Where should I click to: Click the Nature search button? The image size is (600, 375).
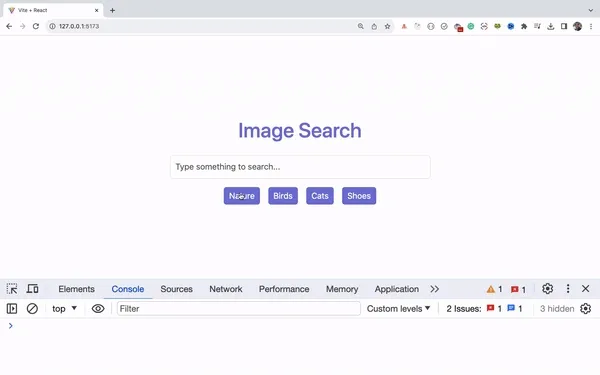click(242, 196)
